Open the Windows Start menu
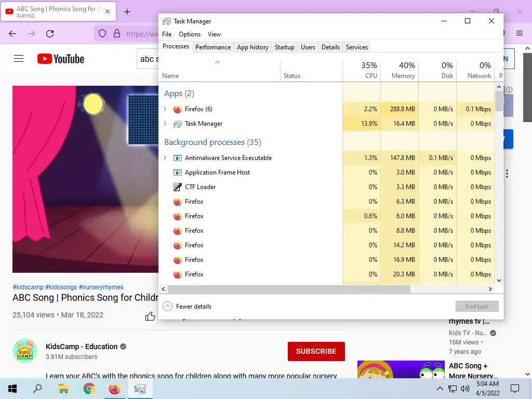This screenshot has height=399, width=532. pyautogui.click(x=12, y=389)
